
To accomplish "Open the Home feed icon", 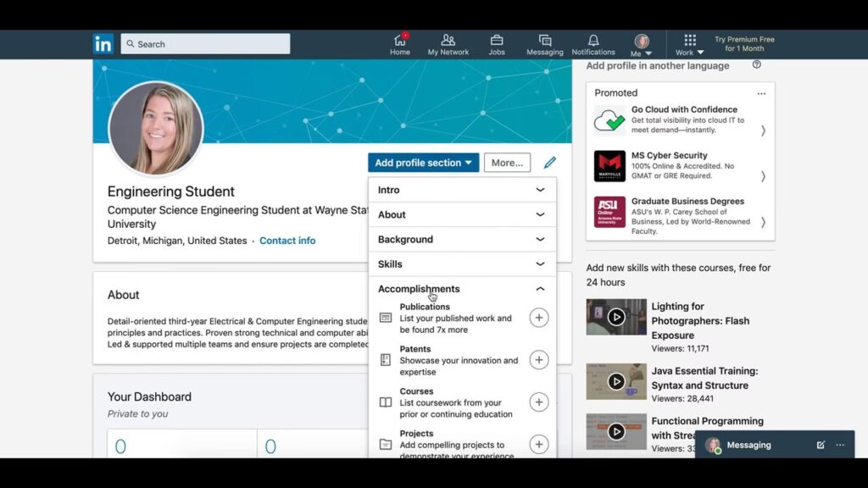I will (400, 41).
